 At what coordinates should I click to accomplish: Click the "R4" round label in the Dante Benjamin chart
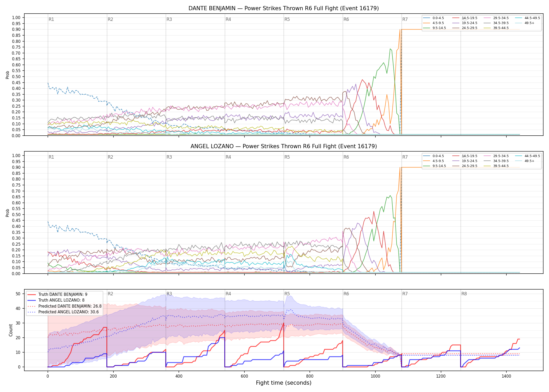[228, 19]
